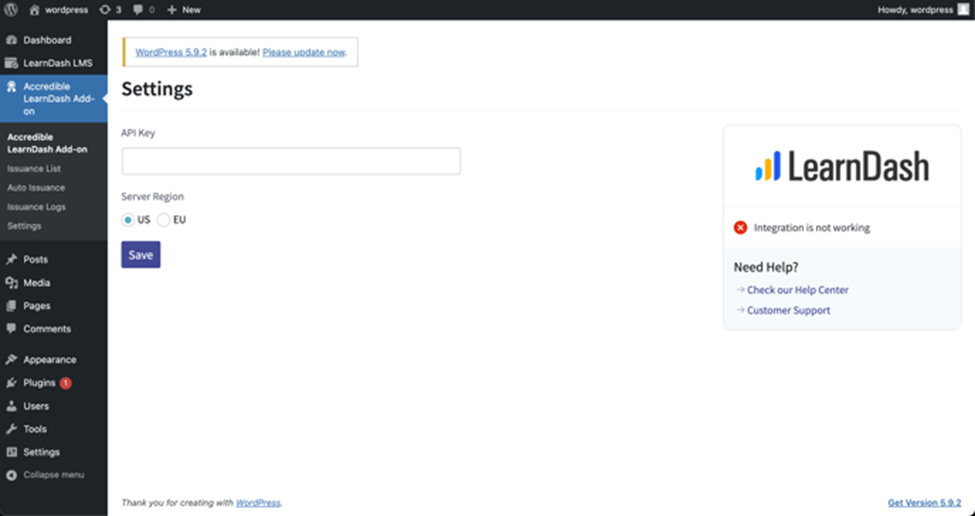Click the Save button

coord(141,255)
